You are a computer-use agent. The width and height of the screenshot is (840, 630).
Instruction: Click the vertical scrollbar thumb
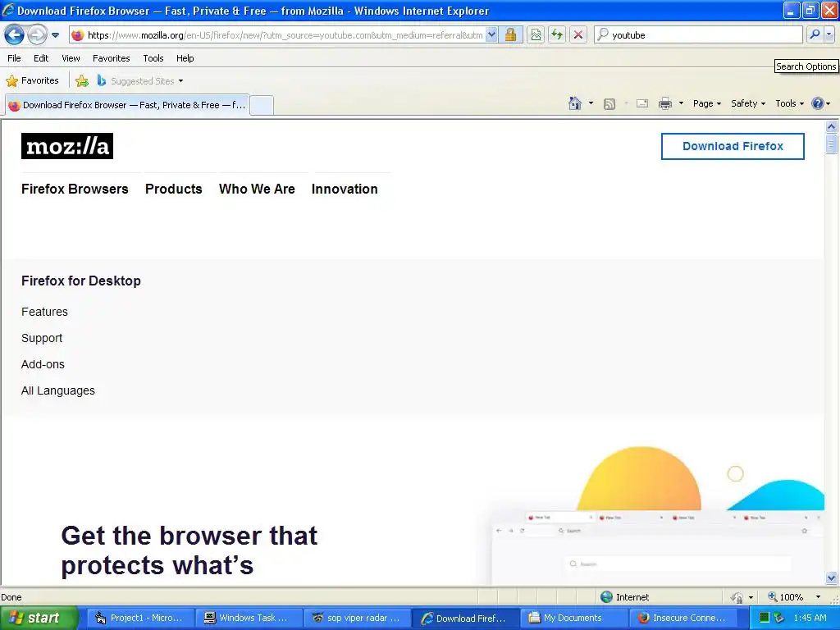832,144
